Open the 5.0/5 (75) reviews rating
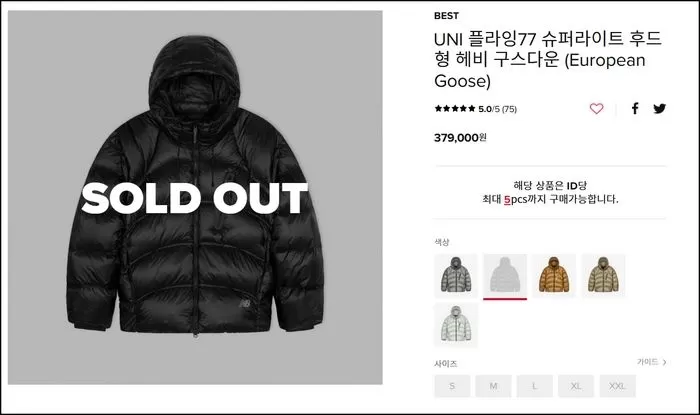Image resolution: width=700 pixels, height=415 pixels. [x=497, y=109]
